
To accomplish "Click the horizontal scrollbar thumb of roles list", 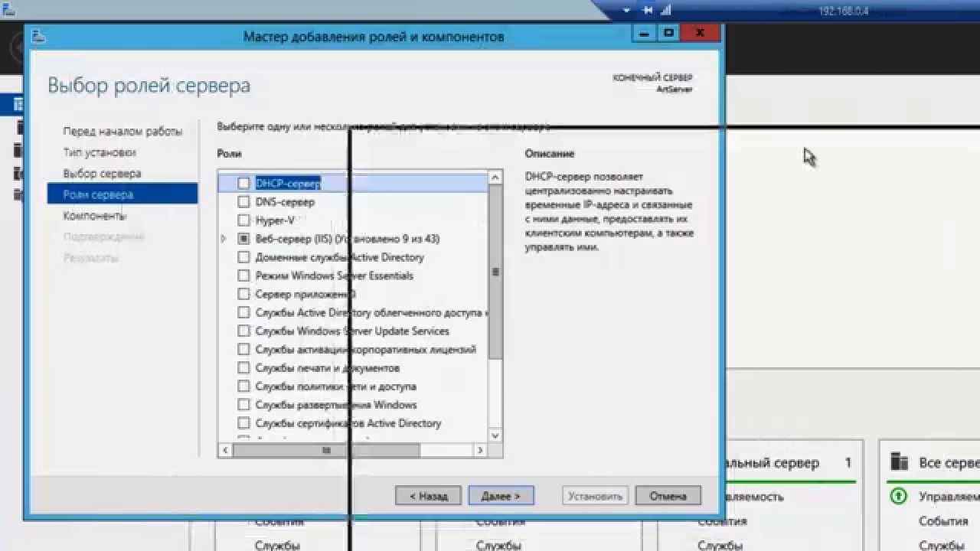I will coord(327,451).
